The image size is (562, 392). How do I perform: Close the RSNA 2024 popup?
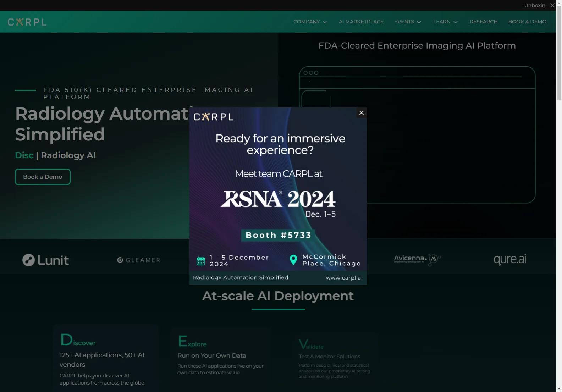click(x=361, y=113)
